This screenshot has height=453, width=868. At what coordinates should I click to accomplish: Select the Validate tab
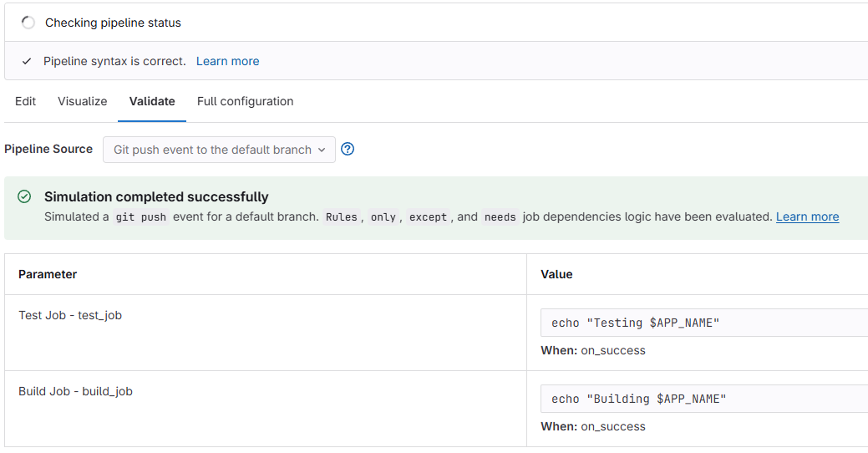pos(152,101)
